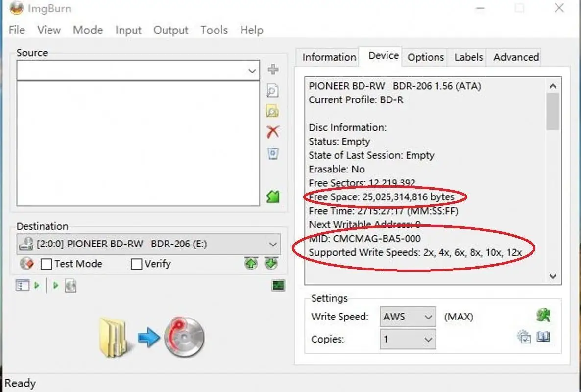581x392 pixels.
Task: Switch to the Advanced tab
Action: click(x=516, y=57)
